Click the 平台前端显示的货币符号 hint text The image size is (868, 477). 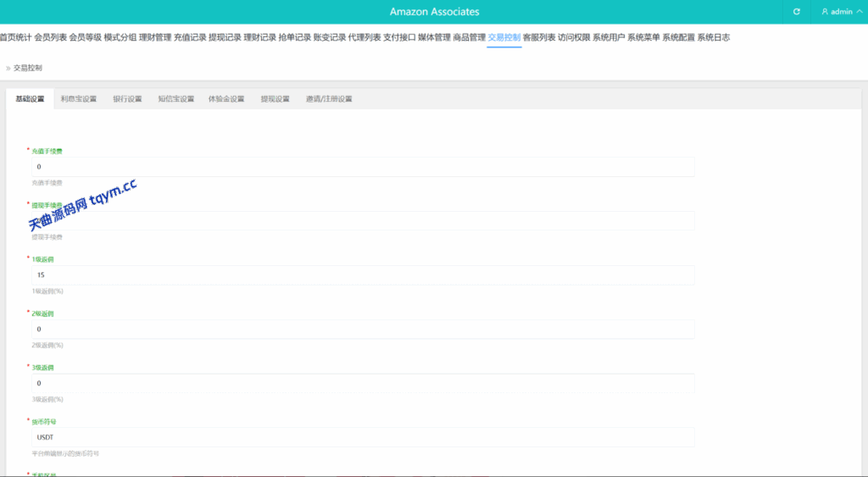click(x=65, y=453)
